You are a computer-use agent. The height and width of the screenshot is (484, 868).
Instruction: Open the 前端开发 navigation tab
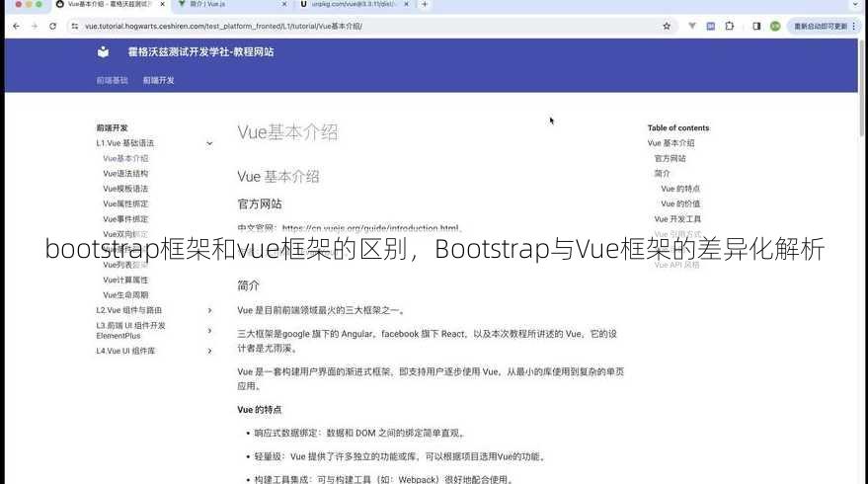pyautogui.click(x=158, y=80)
